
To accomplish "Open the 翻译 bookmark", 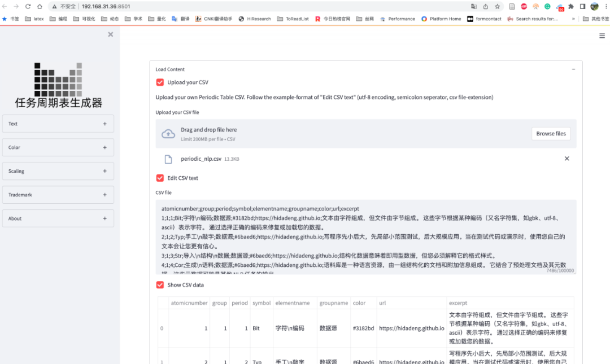I will pyautogui.click(x=181, y=19).
